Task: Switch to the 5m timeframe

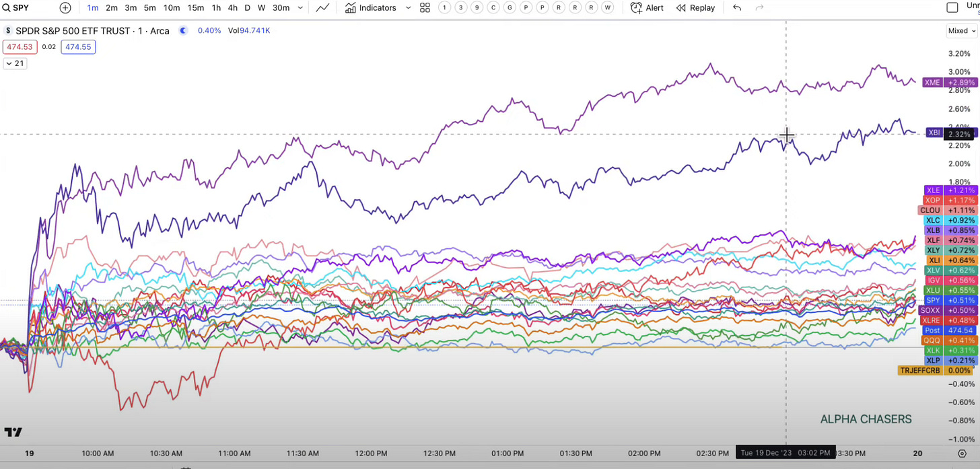Action: point(150,8)
